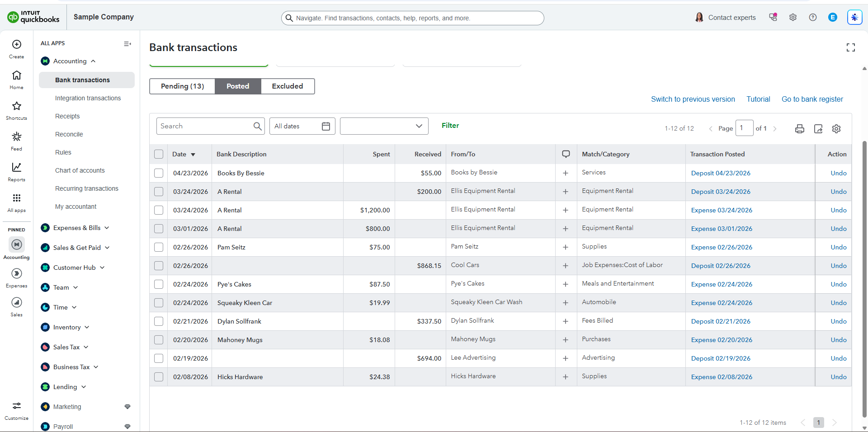Screen dimensions: 868x432
Task: Toggle full screen view icon
Action: tap(851, 47)
